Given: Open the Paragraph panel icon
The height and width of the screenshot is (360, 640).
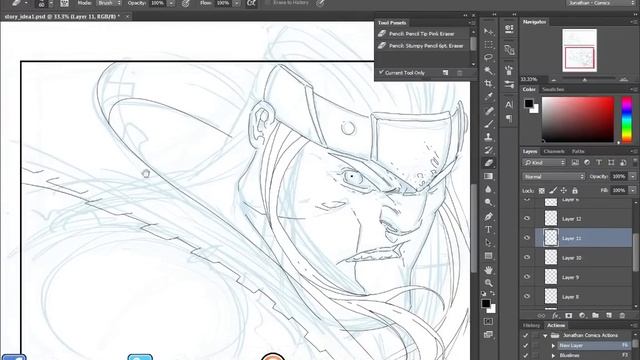Looking at the screenshot, I should [x=509, y=118].
